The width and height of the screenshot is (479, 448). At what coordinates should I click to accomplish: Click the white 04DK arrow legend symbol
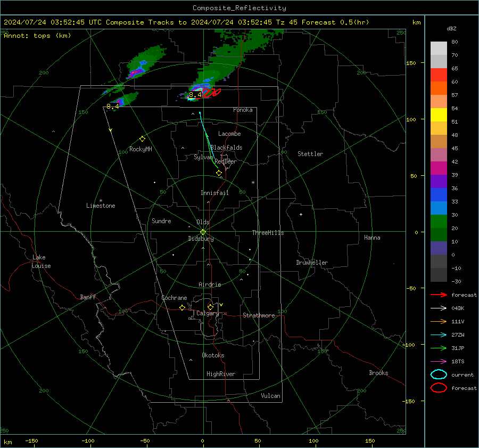(439, 308)
